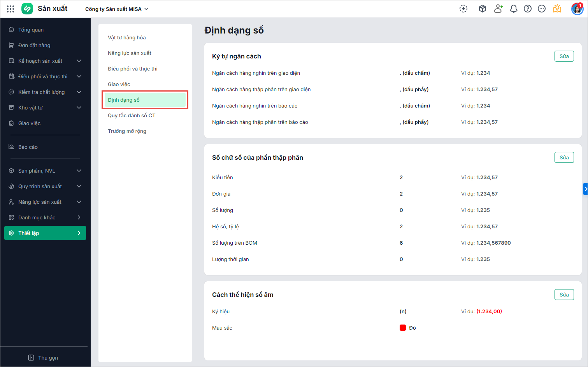Expand Kế hoạch sản xuất menu
The width and height of the screenshot is (588, 367).
[x=45, y=61]
